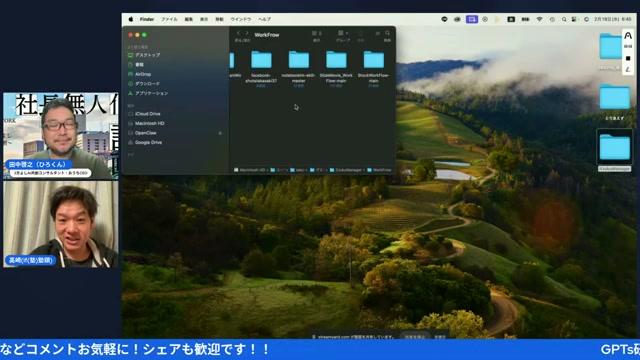Select the folder ending in -master
Image resolution: width=640 pixels, height=360 pixels.
(x=298, y=68)
